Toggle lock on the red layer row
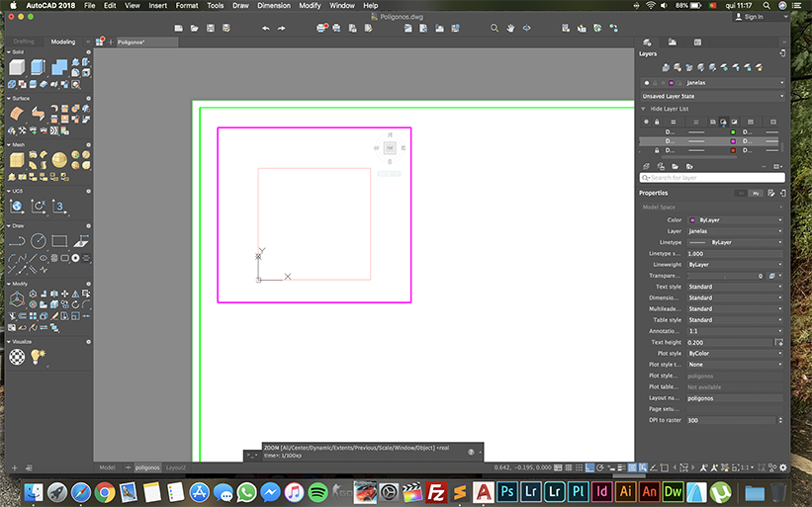 click(x=657, y=150)
